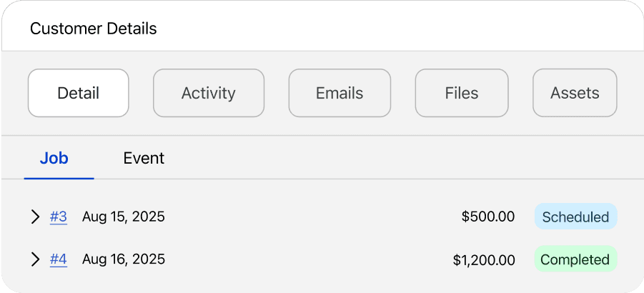Open job link #4
The width and height of the screenshot is (644, 293).
click(x=59, y=259)
